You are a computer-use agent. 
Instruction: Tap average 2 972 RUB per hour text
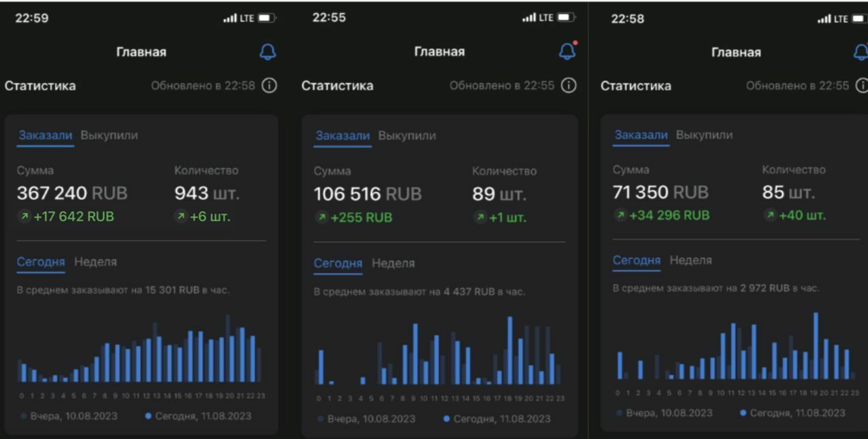716,288
